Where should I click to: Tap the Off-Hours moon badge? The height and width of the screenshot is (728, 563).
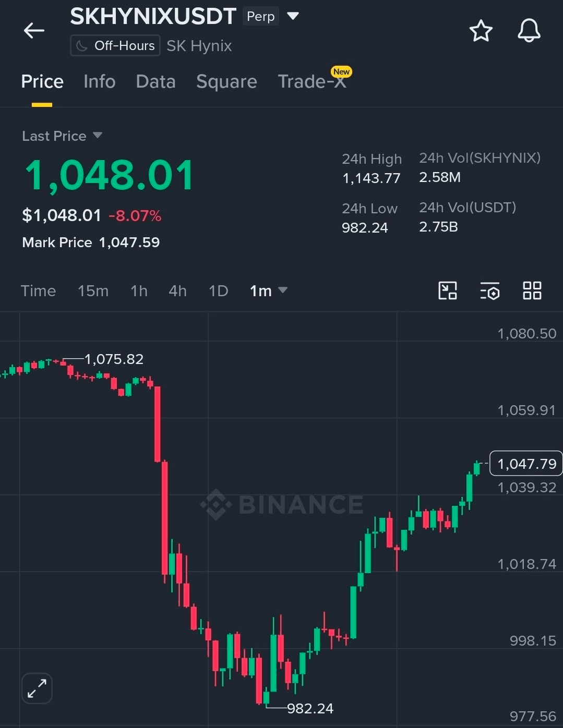click(x=115, y=46)
